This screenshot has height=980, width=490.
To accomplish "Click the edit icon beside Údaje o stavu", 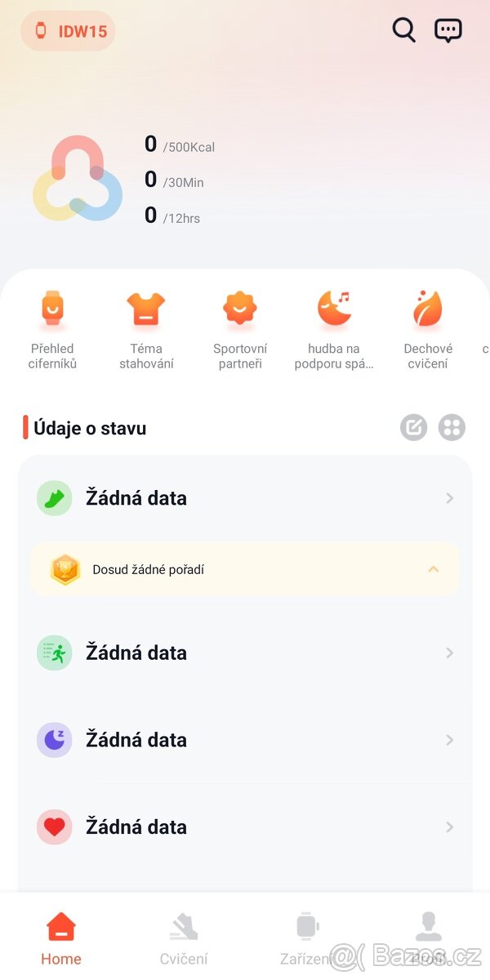I will [x=413, y=427].
